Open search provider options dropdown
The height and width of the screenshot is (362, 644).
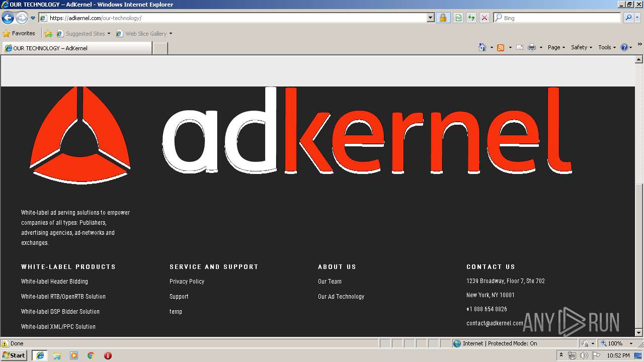tap(637, 18)
